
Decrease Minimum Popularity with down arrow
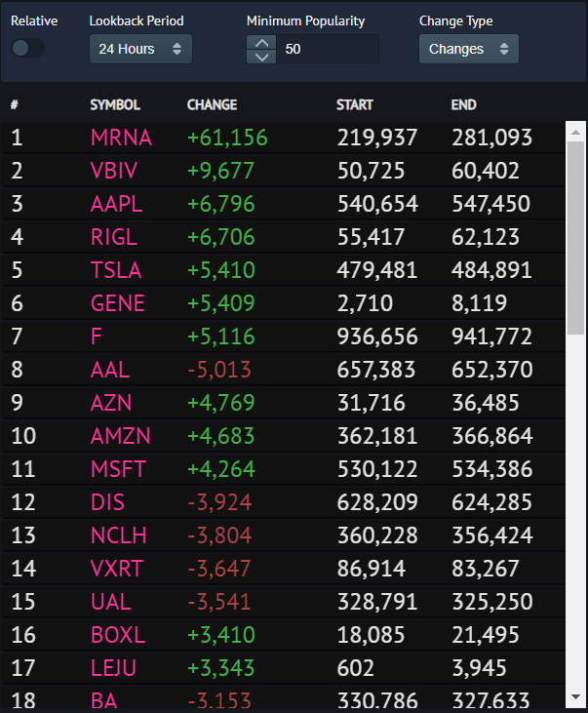pyautogui.click(x=261, y=57)
